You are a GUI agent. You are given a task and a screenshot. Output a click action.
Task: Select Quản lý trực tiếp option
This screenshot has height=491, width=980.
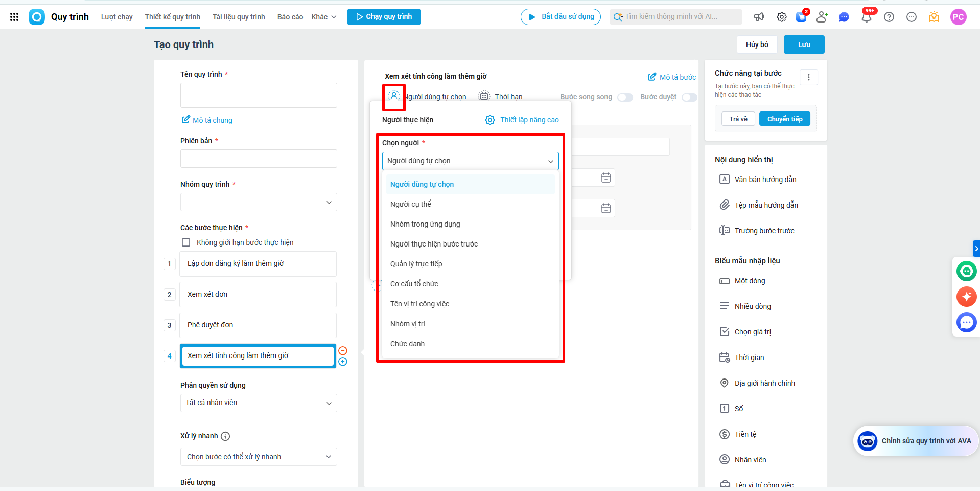[x=471, y=264]
